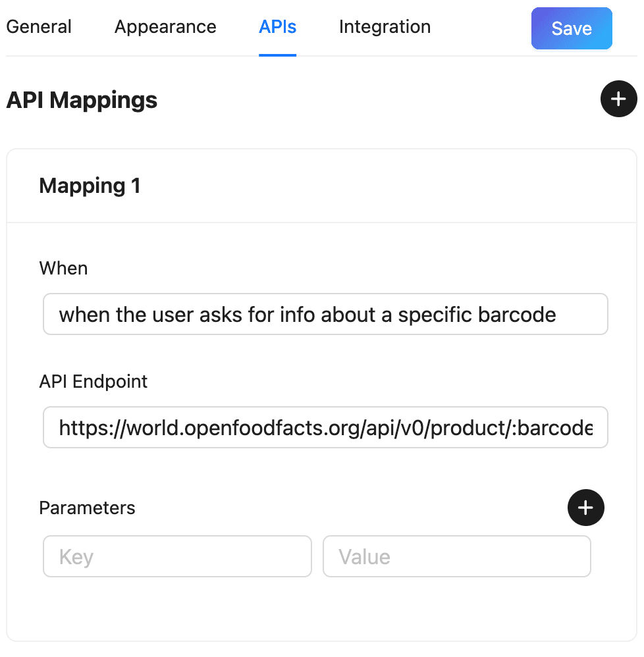Viewport: 644px width, 657px height.
Task: Focus the parameter Key input
Action: (x=177, y=557)
